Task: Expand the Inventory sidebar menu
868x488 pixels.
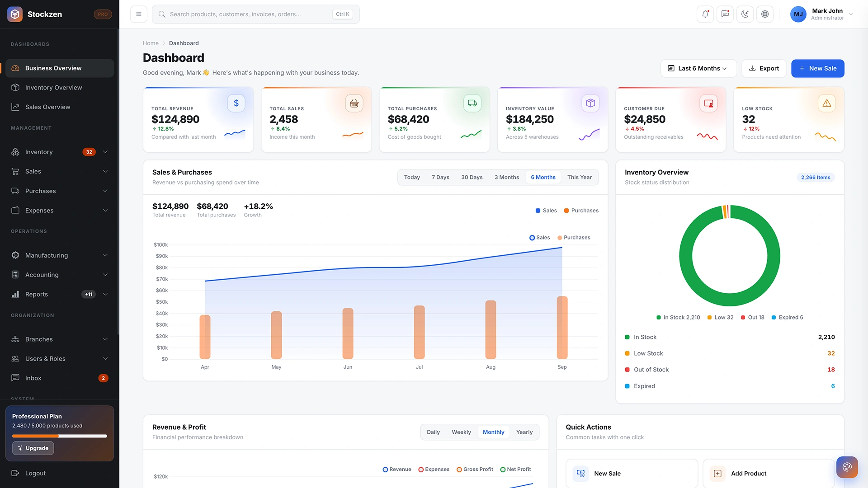Action: click(x=60, y=152)
